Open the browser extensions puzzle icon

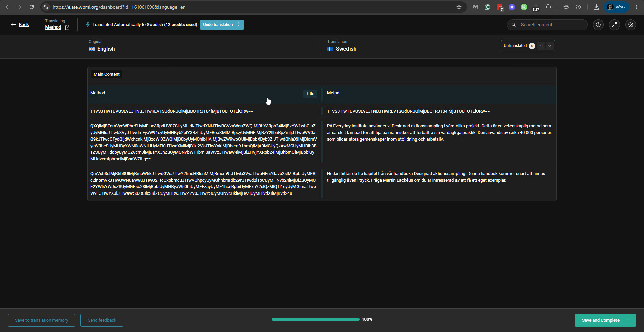(548, 7)
